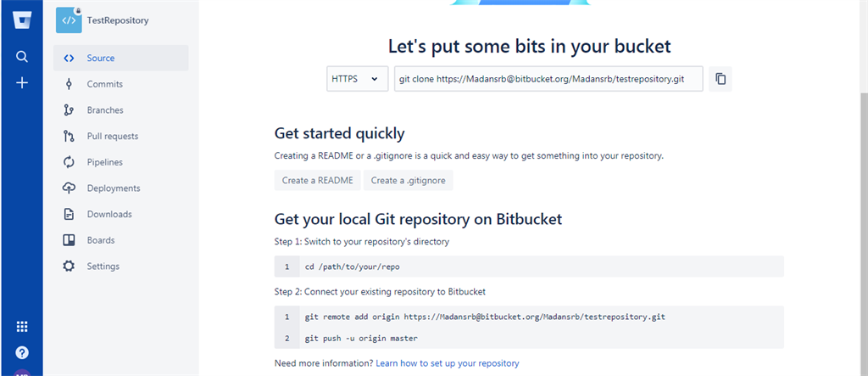The image size is (868, 376).
Task: Open Learn how to set up your repository link
Action: pyautogui.click(x=448, y=363)
